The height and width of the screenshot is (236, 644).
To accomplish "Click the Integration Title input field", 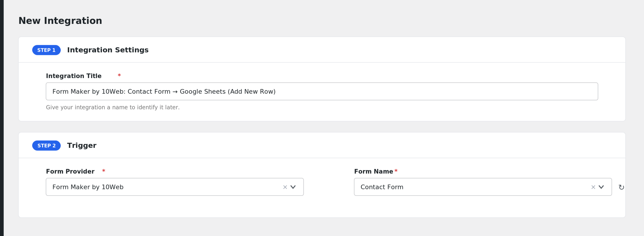I will 322,91.
